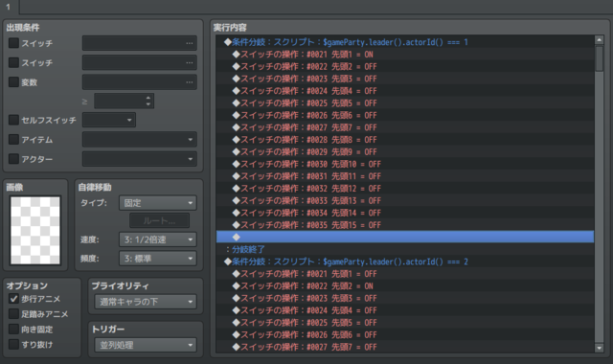Select the line #0028 先頭8 = OFF
The height and width of the screenshot is (364, 613).
click(405, 140)
